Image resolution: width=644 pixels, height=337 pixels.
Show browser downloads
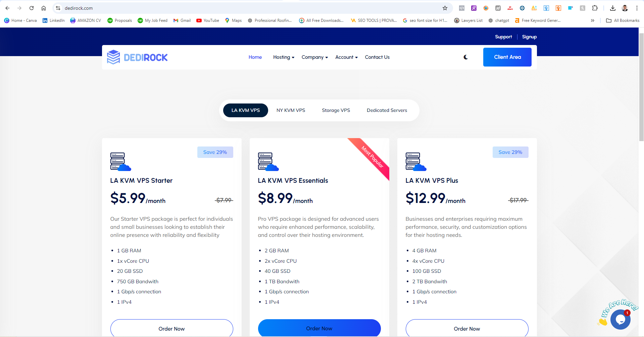pyautogui.click(x=613, y=8)
